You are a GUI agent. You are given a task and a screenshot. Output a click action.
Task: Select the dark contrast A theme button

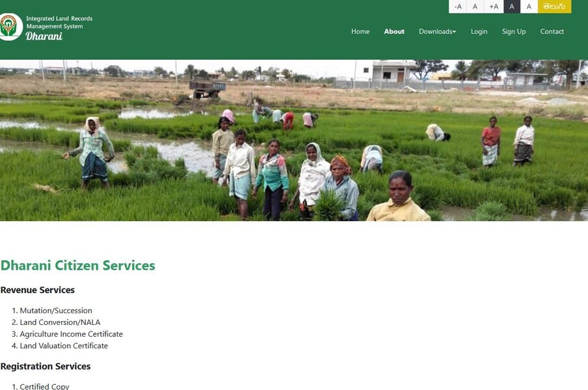tap(512, 6)
